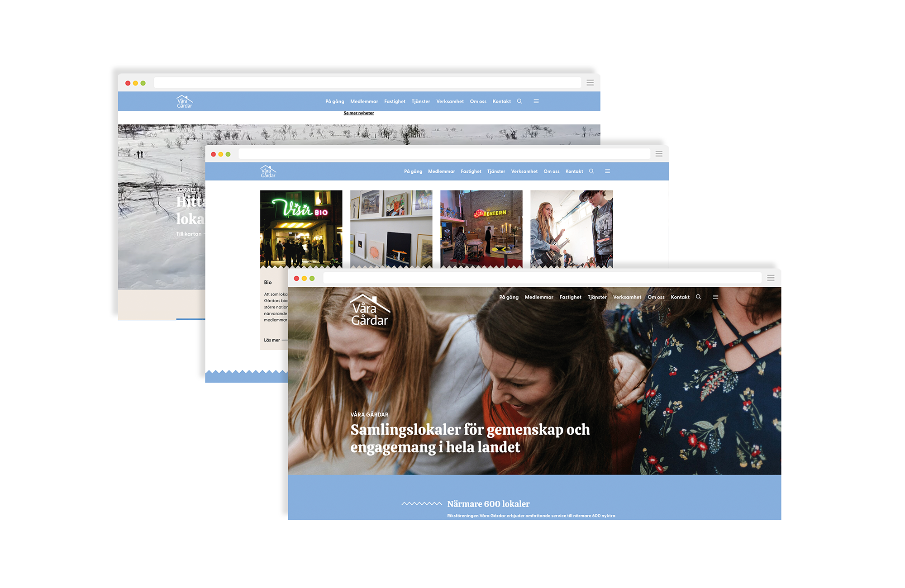Click search icon in front window navbar
Viewport: 905px width, 588px height.
point(698,297)
